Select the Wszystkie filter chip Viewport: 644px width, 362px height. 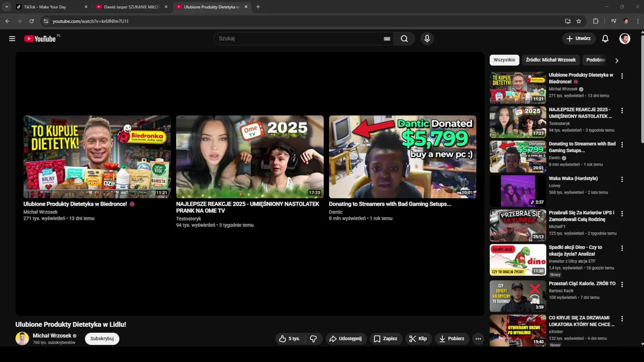click(504, 60)
